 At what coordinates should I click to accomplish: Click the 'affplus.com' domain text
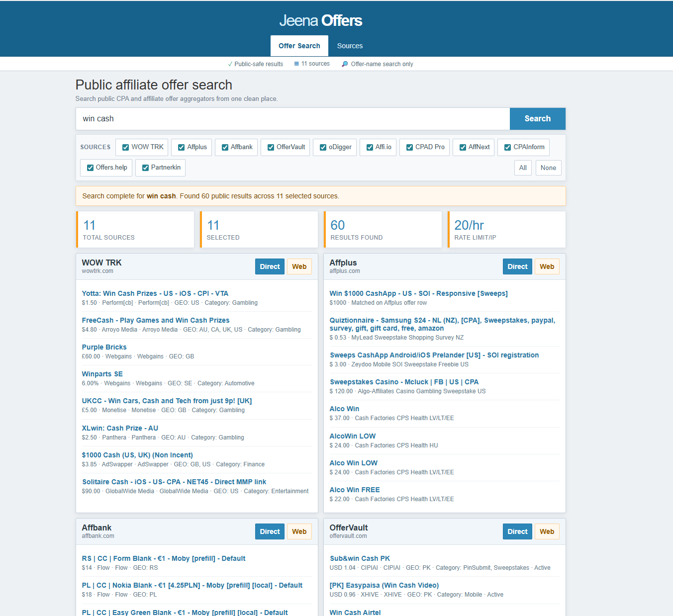[345, 271]
